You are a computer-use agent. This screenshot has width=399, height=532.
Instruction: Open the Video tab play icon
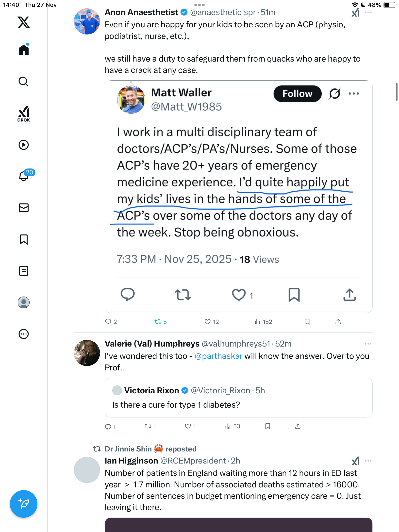24,145
